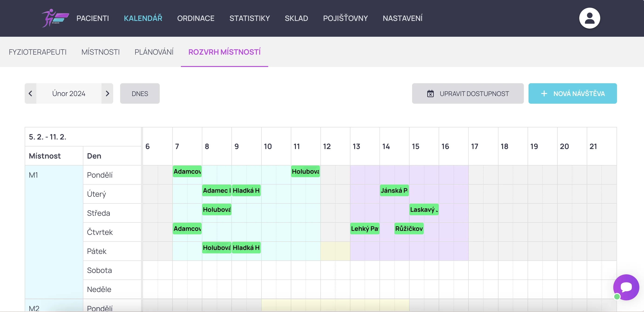The width and height of the screenshot is (644, 312).
Task: Click yellow slot on Pátek at 12
Action: [335, 251]
